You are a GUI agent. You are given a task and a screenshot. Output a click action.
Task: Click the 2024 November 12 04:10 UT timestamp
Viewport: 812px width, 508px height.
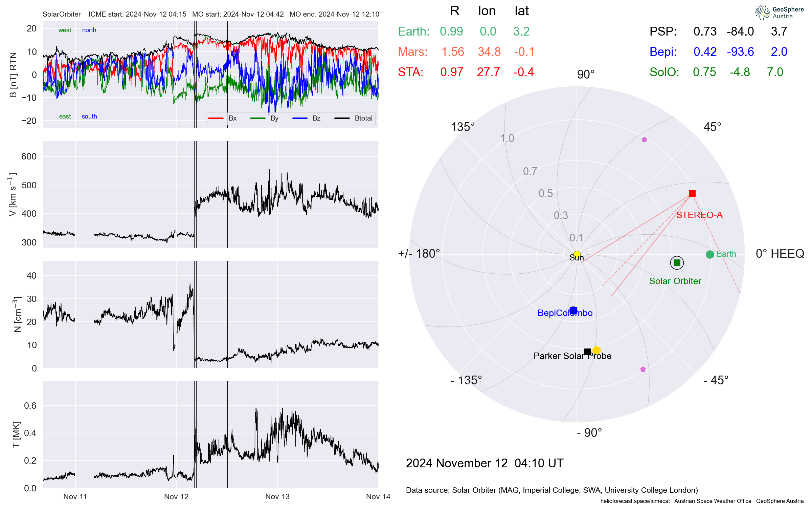(x=484, y=463)
